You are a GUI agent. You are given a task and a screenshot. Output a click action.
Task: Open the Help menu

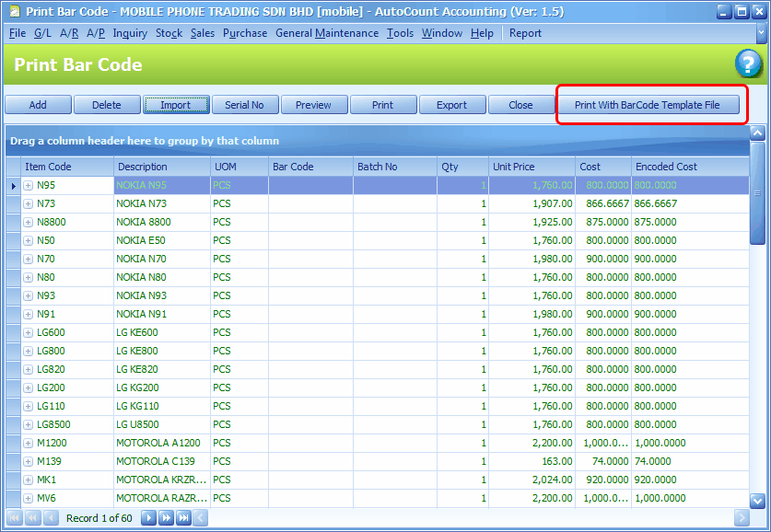482,33
